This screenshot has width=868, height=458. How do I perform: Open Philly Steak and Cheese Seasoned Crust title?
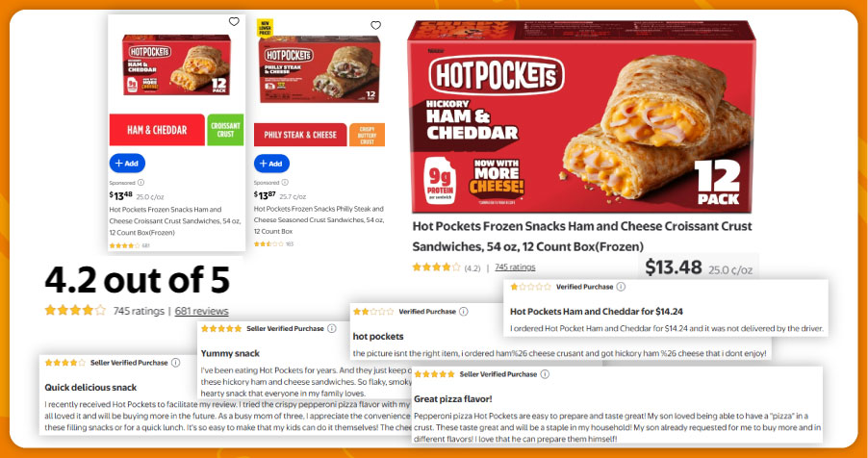coord(319,220)
